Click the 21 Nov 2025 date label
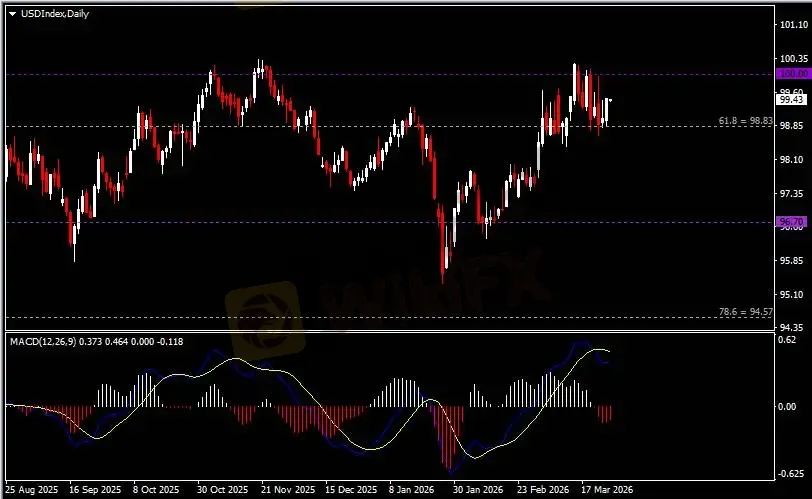Screen dimensions: 812x499 (288, 489)
